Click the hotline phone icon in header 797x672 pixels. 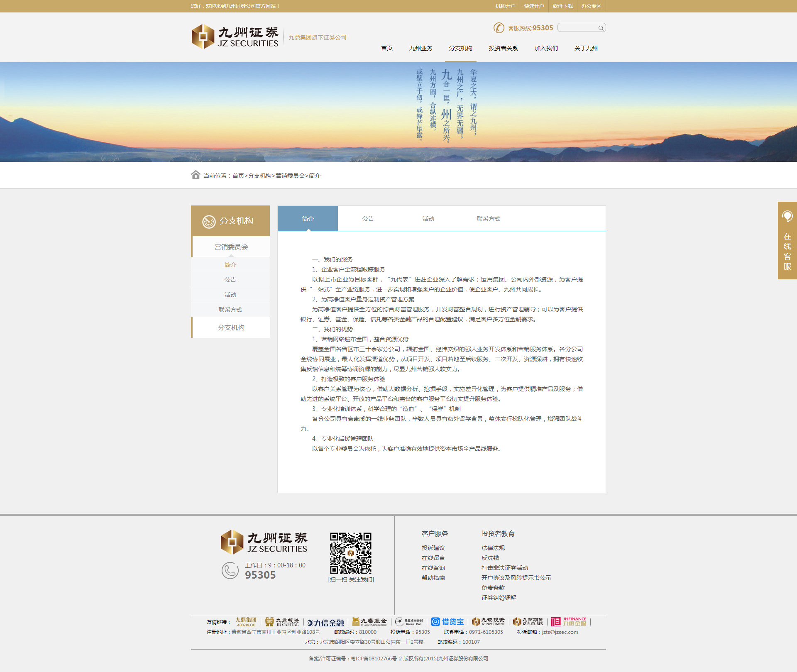coord(499,28)
